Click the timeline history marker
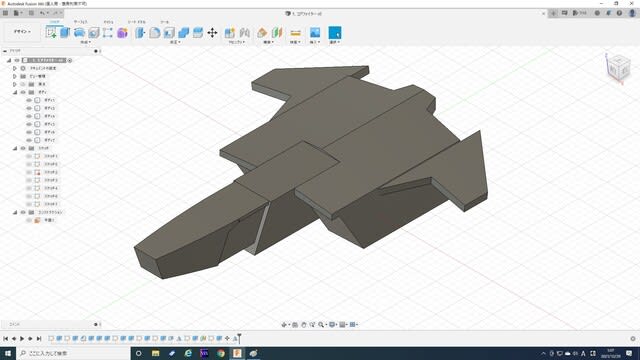This screenshot has height=360, width=640. (240, 338)
